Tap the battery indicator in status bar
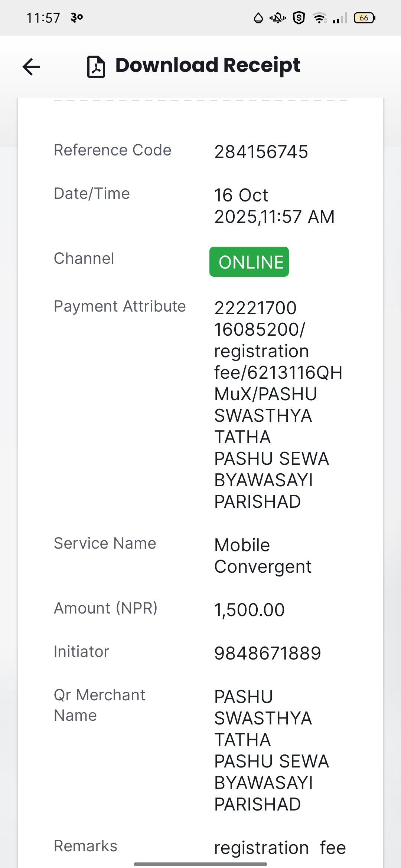 365,18
